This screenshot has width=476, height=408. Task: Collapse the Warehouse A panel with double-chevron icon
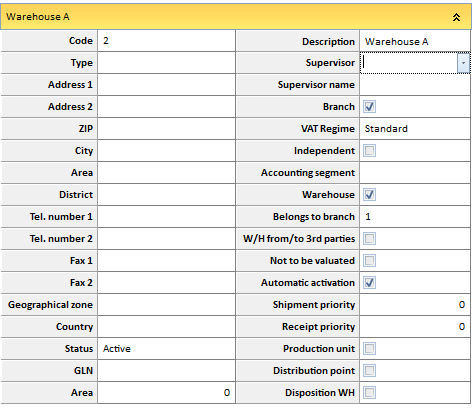(x=456, y=17)
